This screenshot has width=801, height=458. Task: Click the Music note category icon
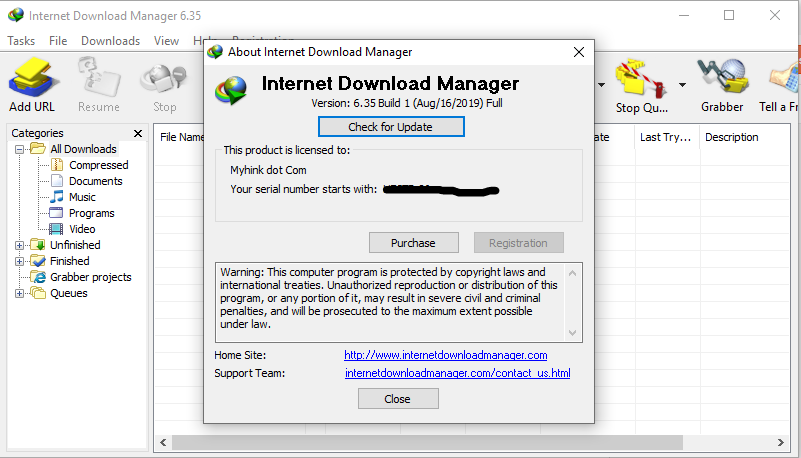pyautogui.click(x=57, y=197)
